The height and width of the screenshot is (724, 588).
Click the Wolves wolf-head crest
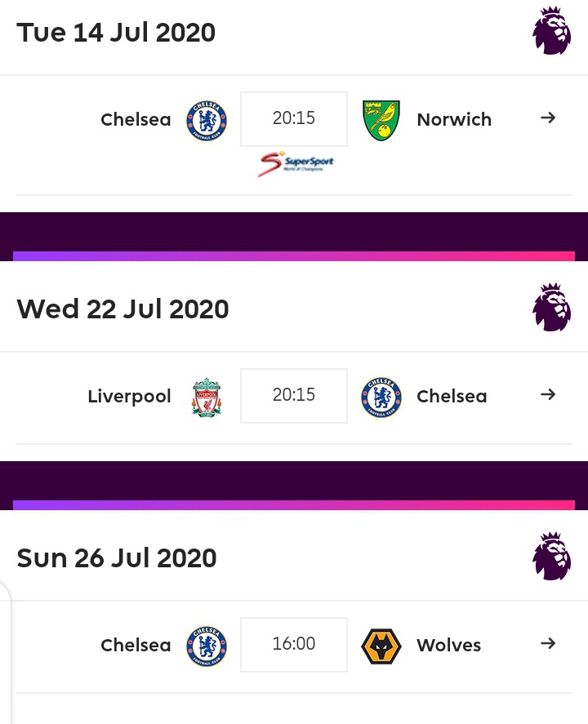[381, 646]
